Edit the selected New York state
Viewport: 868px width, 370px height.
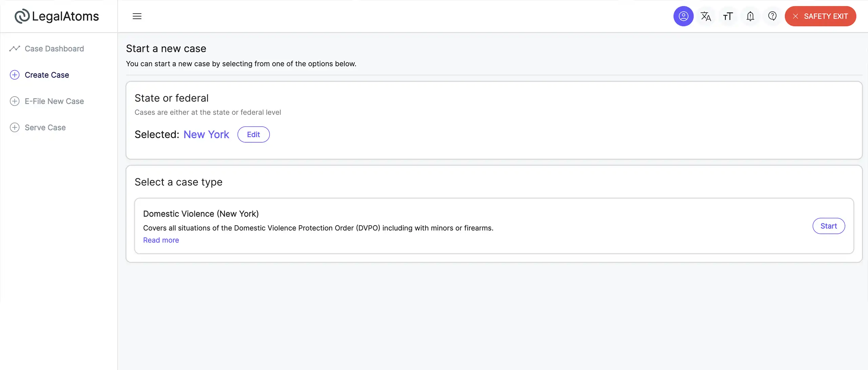253,135
